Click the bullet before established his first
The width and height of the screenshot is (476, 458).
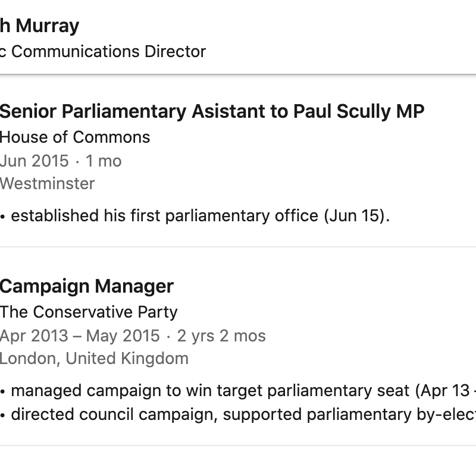click(x=3, y=216)
